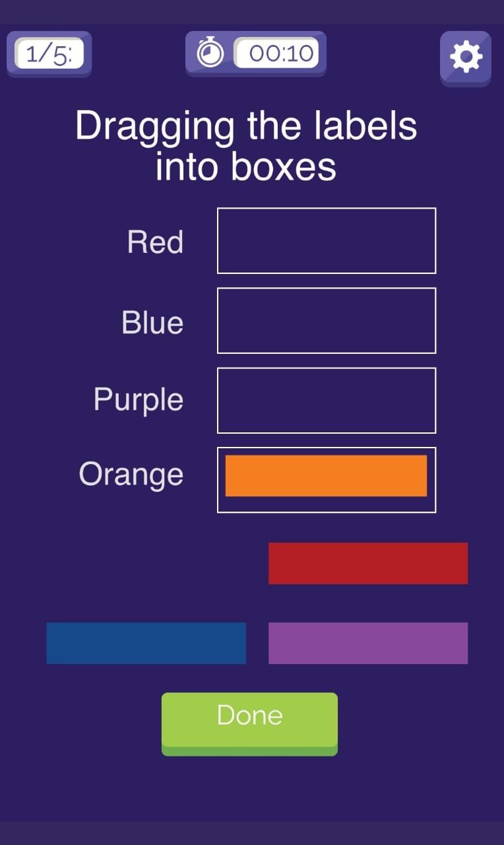Select the blue color label bar
The width and height of the screenshot is (504, 845).
(x=146, y=643)
